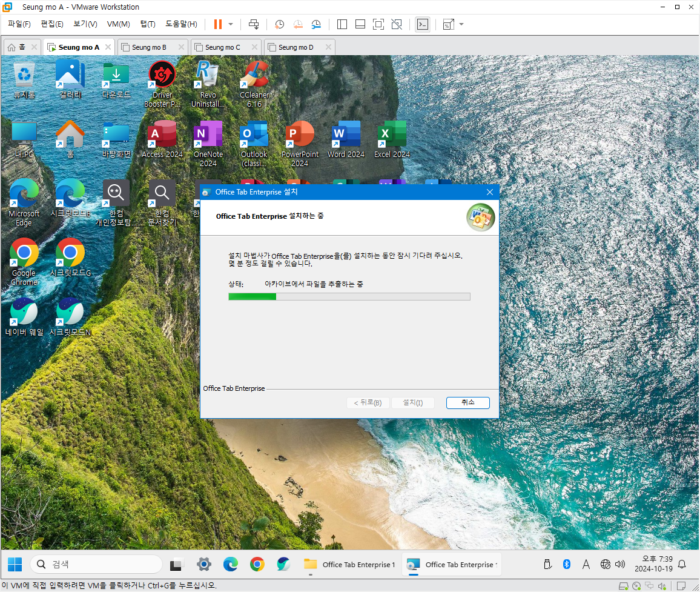Launch 시크릿모드N Whale shortcut

tap(70, 318)
